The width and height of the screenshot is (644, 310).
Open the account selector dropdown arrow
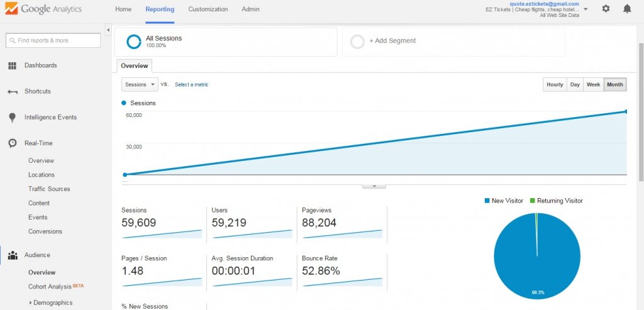coord(586,9)
